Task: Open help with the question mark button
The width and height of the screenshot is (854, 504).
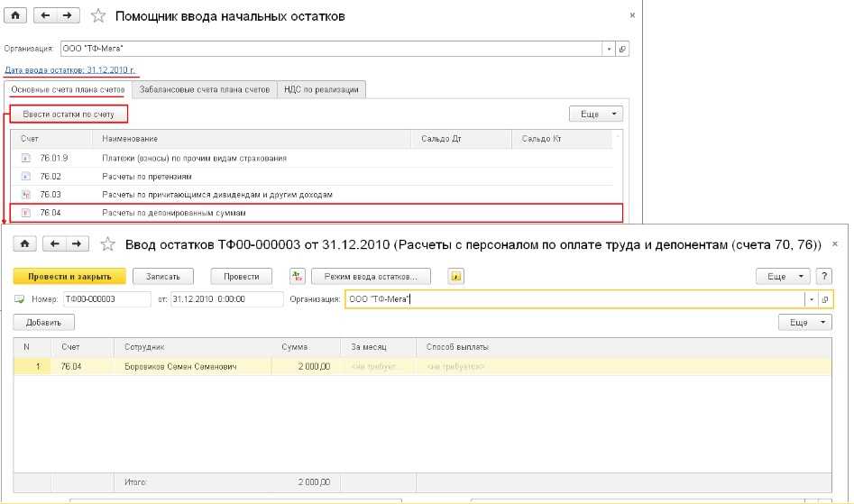Action: [825, 276]
